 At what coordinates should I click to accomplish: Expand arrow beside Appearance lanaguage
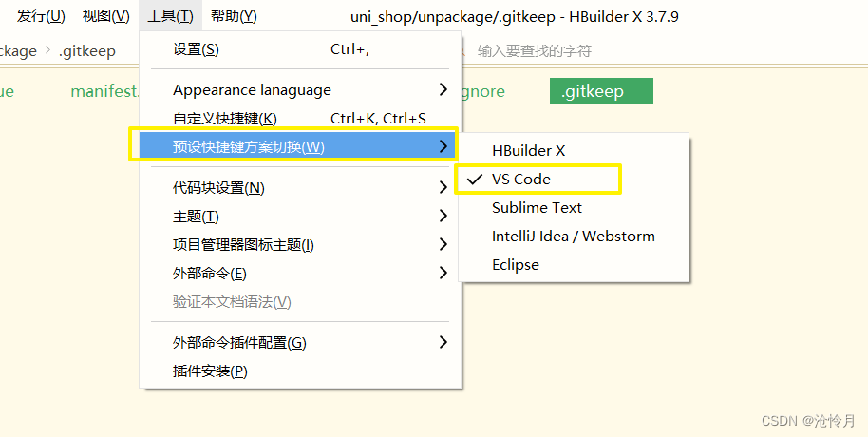(443, 89)
